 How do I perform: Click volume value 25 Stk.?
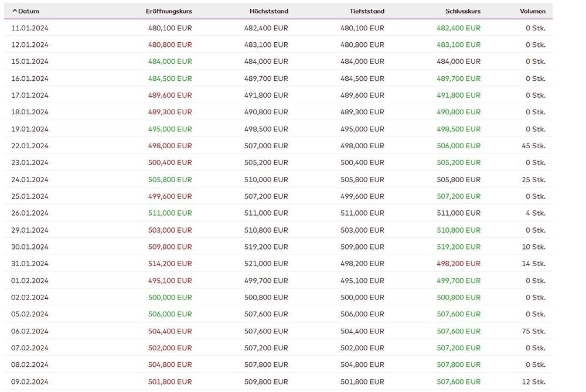533,179
